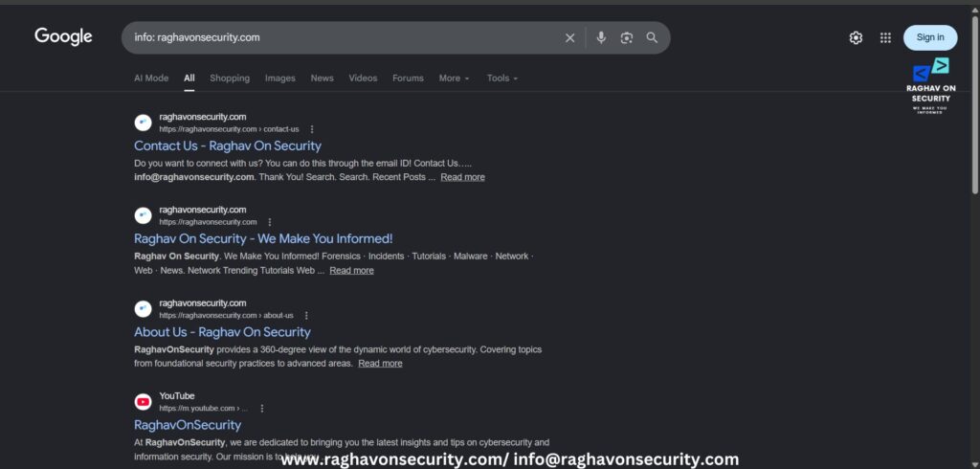This screenshot has height=469, width=980.
Task: Open three-dot menu for about-us result
Action: pyautogui.click(x=306, y=316)
